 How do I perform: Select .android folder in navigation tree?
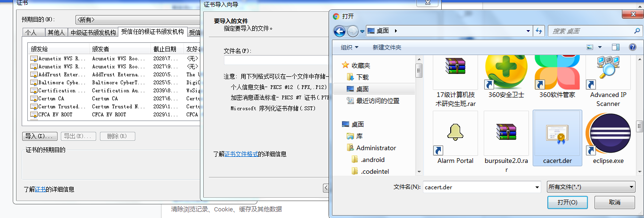pyautogui.click(x=372, y=160)
